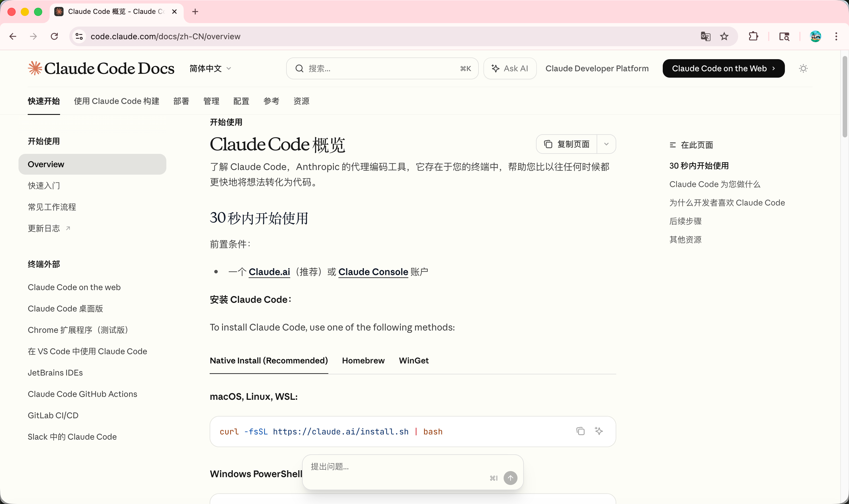Click the Claude Code on the Web button

[723, 69]
